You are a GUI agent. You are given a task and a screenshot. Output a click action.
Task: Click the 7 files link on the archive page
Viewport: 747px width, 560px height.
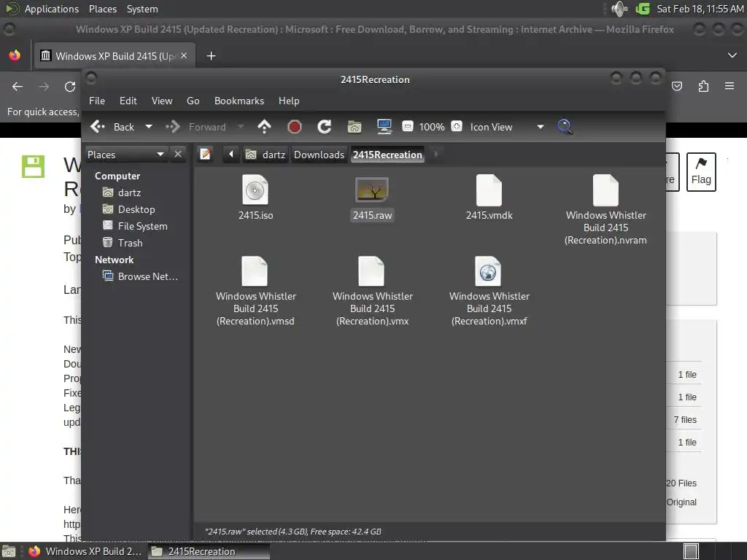[685, 419]
